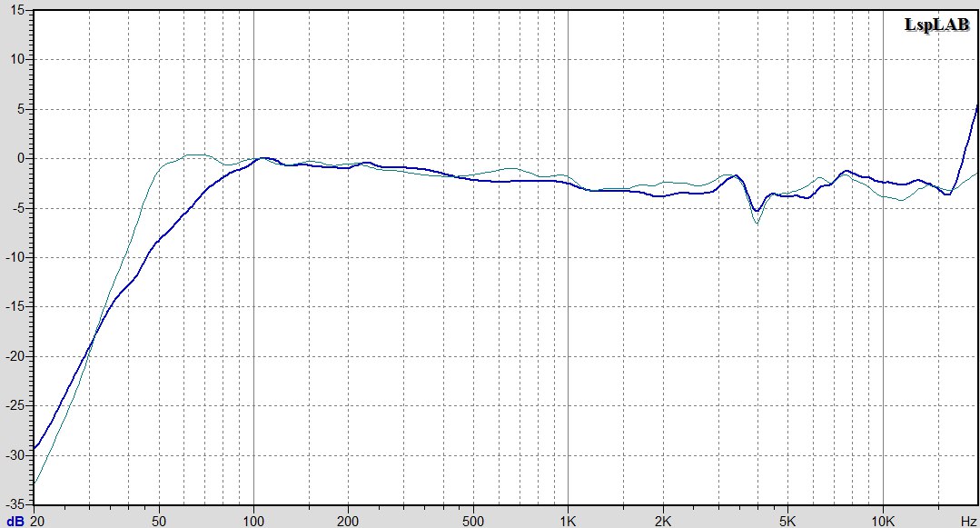Click the 20 Hz frequency axis label
Screen dimensions: 980x528
(37, 521)
